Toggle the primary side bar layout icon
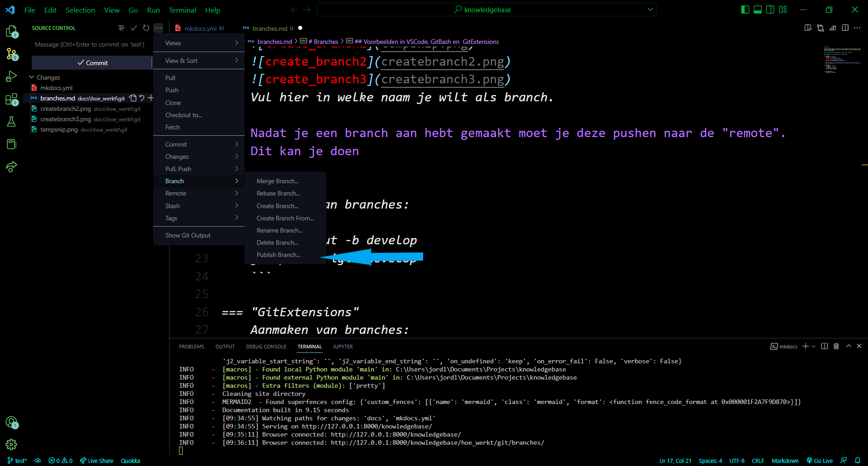Viewport: 868px width, 466px height. 745,10
